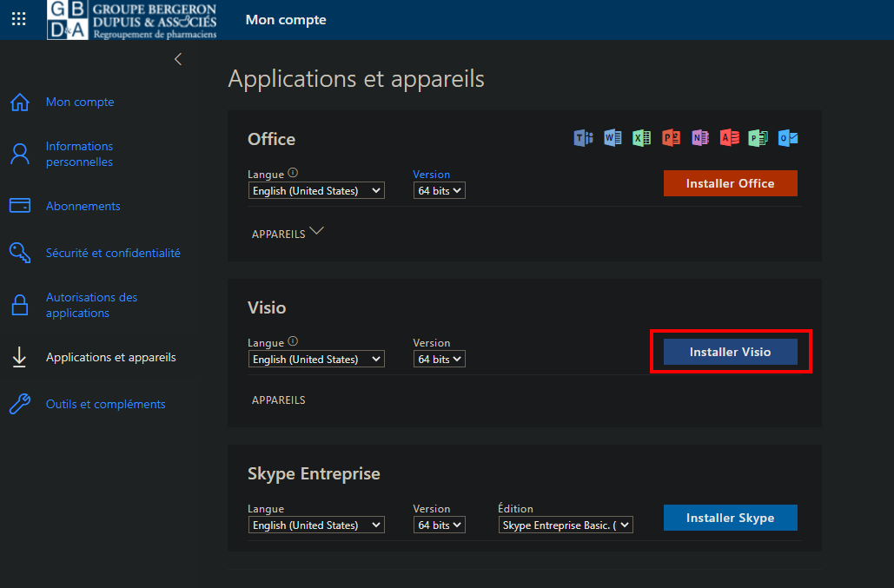
Task: Click the Installer Visio button
Action: pyautogui.click(x=731, y=352)
